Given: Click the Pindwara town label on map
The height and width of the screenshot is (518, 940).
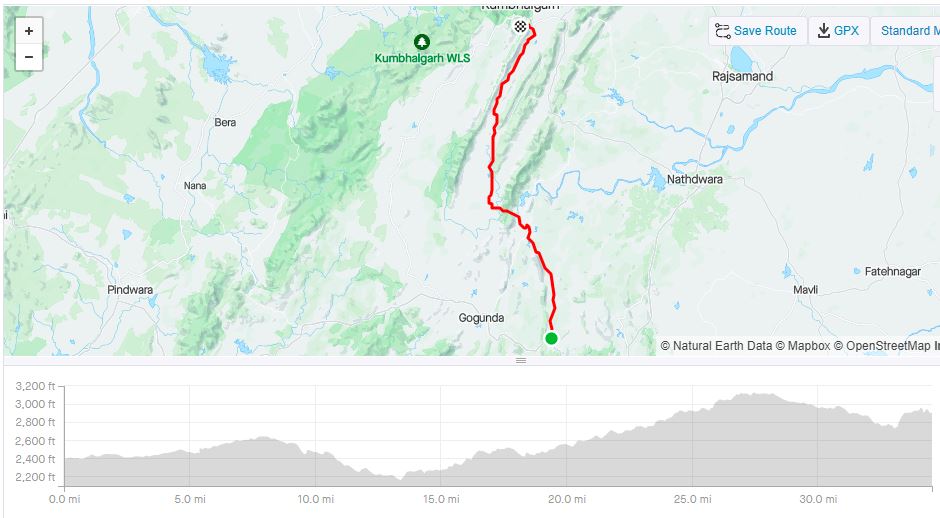Looking at the screenshot, I should click(129, 290).
